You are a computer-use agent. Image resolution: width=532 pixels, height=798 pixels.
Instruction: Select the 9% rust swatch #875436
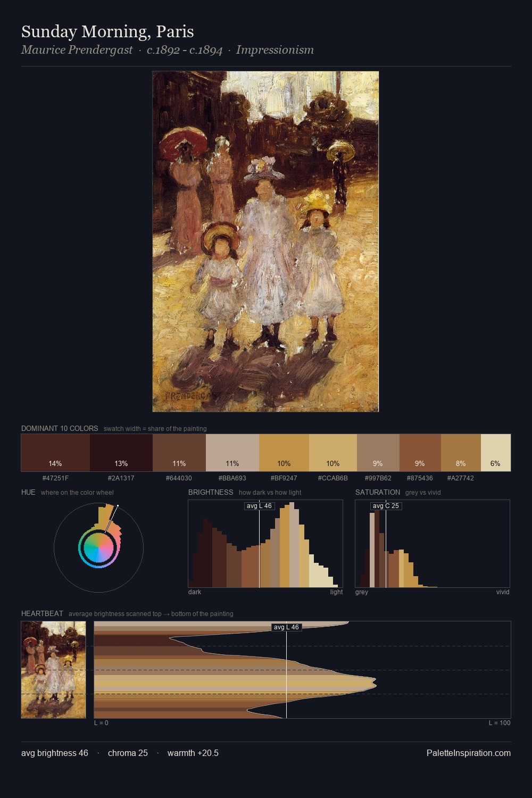(x=420, y=453)
